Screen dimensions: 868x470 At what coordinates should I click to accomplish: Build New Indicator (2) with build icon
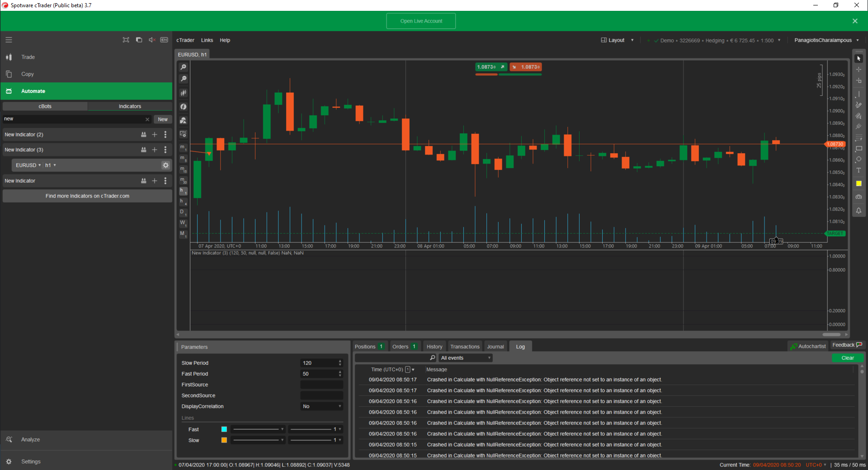(144, 135)
